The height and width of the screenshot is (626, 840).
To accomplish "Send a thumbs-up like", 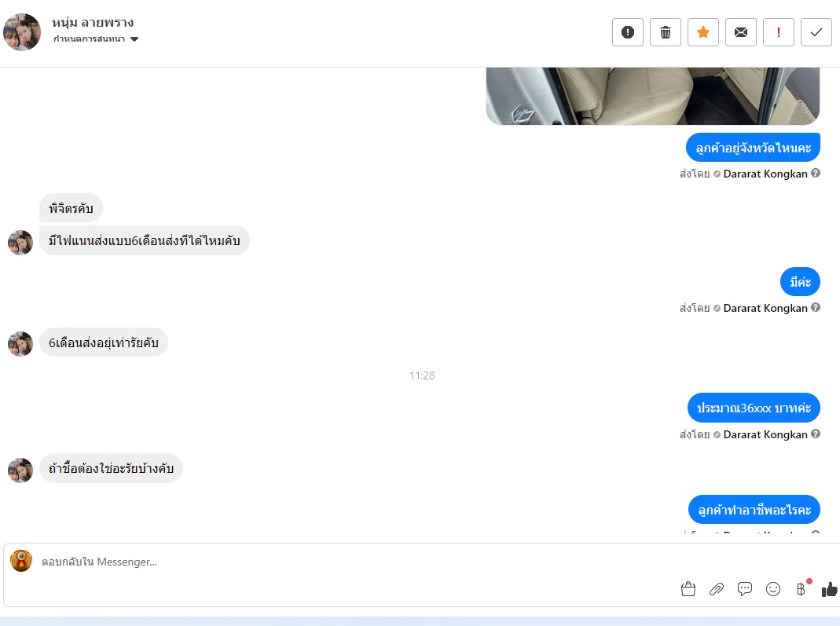I will pos(829,589).
